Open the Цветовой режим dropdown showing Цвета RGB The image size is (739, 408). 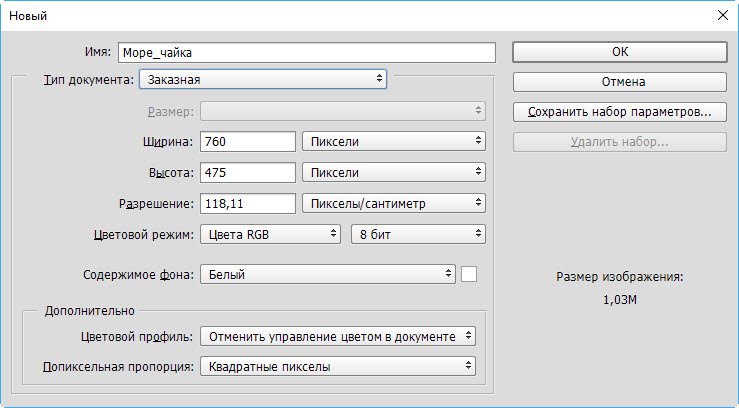[270, 234]
